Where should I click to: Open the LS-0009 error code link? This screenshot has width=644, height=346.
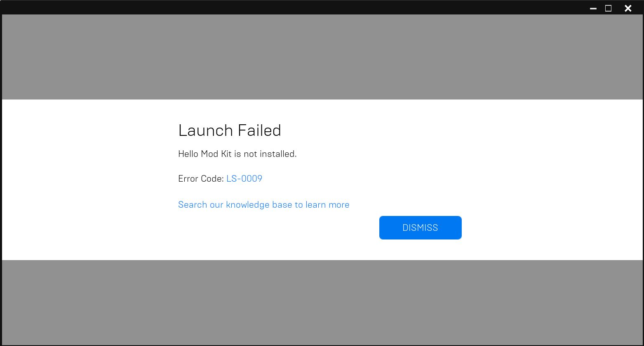click(x=244, y=178)
